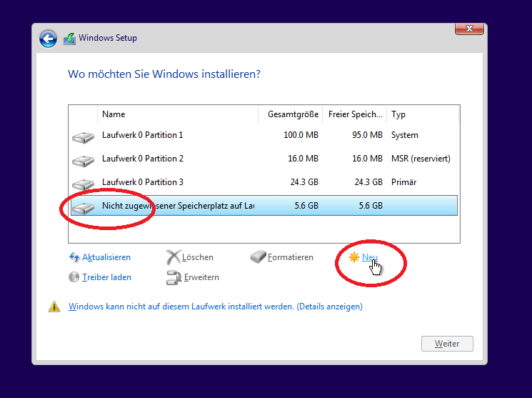The width and height of the screenshot is (532, 398).
Task: Sort by Freier Speich... column header
Action: [x=355, y=114]
